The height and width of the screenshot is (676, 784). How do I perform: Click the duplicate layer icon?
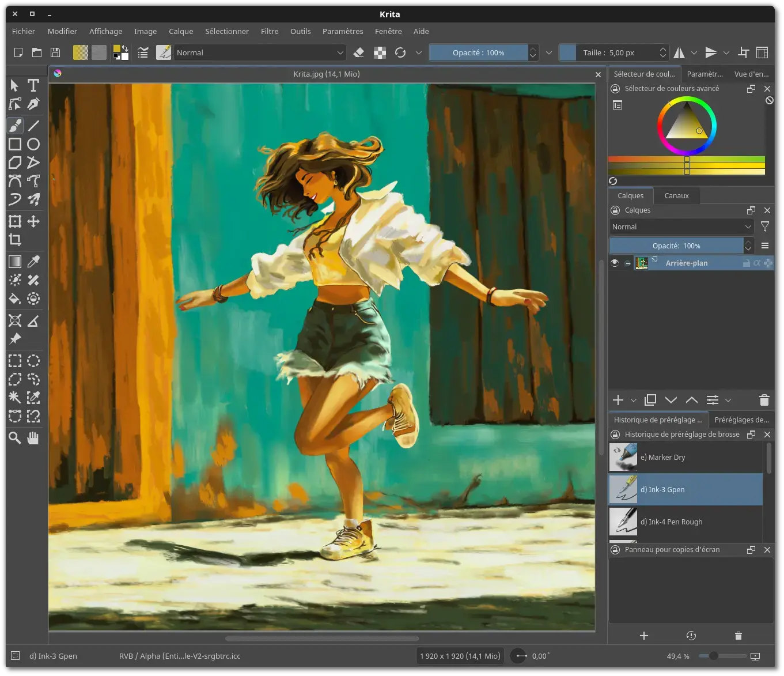(650, 400)
